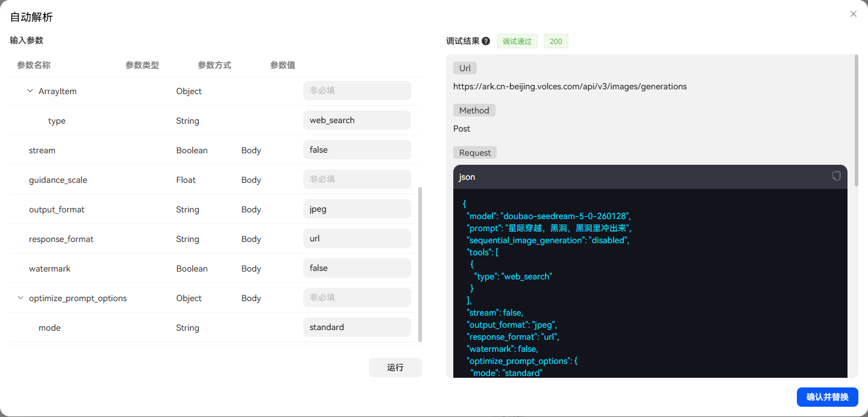Click the 参数名称 column header
The width and height of the screenshot is (868, 417).
pos(34,65)
